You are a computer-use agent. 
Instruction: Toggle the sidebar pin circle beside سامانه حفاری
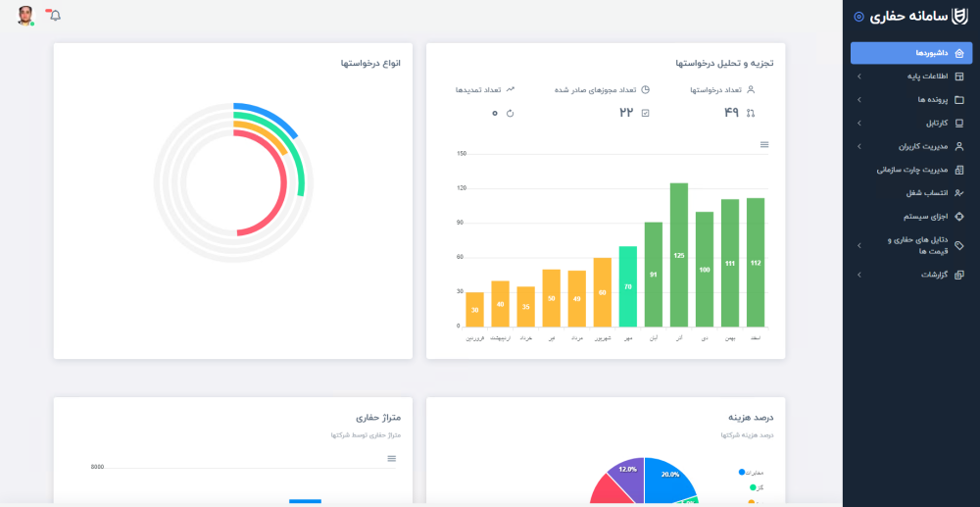pos(859,17)
